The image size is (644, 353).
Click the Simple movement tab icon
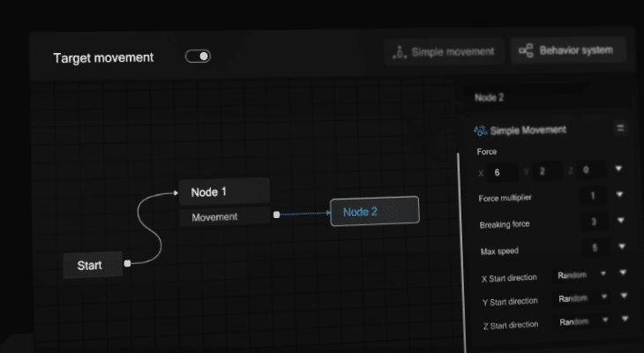(x=400, y=53)
